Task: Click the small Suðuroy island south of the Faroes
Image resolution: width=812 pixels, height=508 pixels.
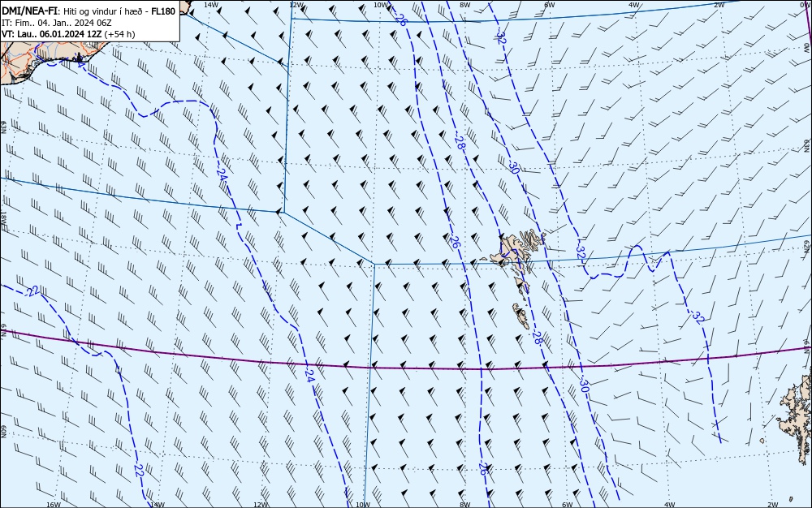Action: click(x=521, y=316)
